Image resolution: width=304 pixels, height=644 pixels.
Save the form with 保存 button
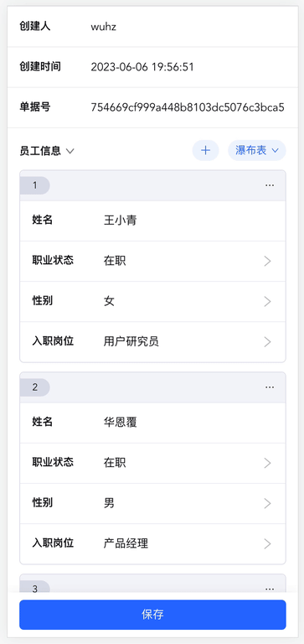pyautogui.click(x=152, y=615)
